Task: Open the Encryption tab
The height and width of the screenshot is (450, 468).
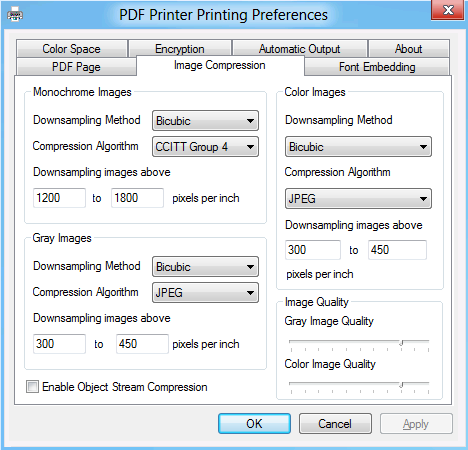Action: tap(180, 49)
